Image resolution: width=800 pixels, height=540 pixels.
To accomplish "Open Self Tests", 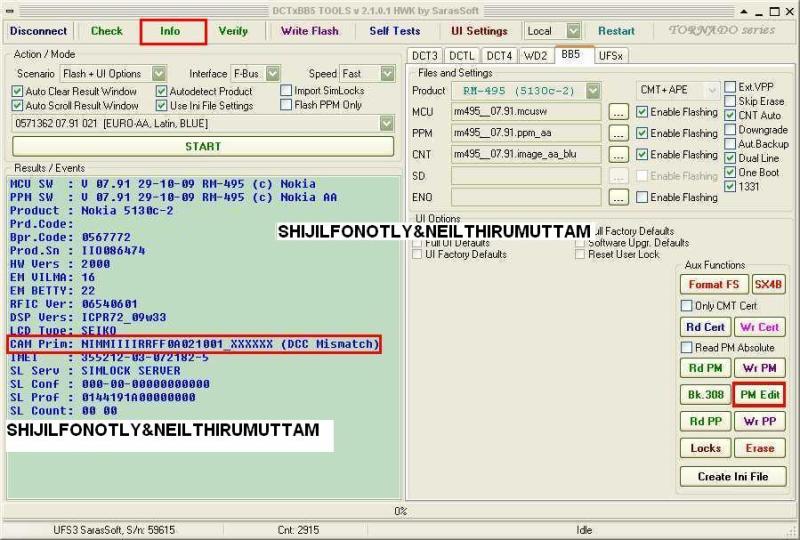I will point(395,31).
